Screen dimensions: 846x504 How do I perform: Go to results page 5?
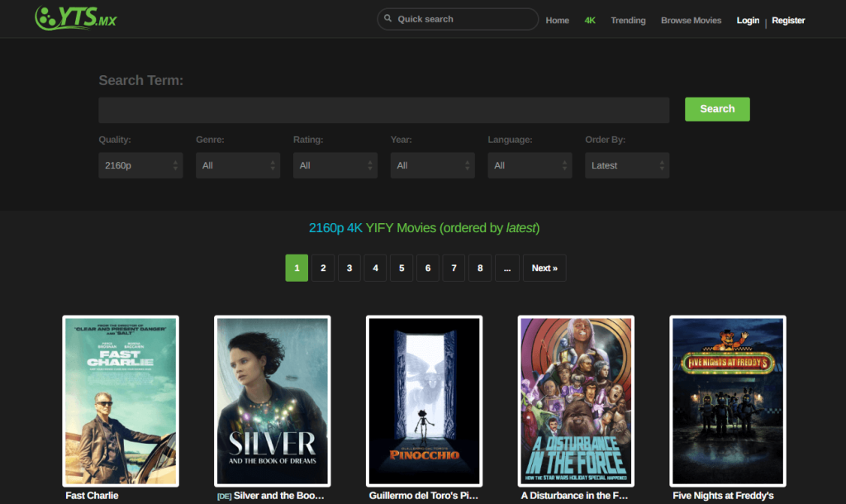402,268
